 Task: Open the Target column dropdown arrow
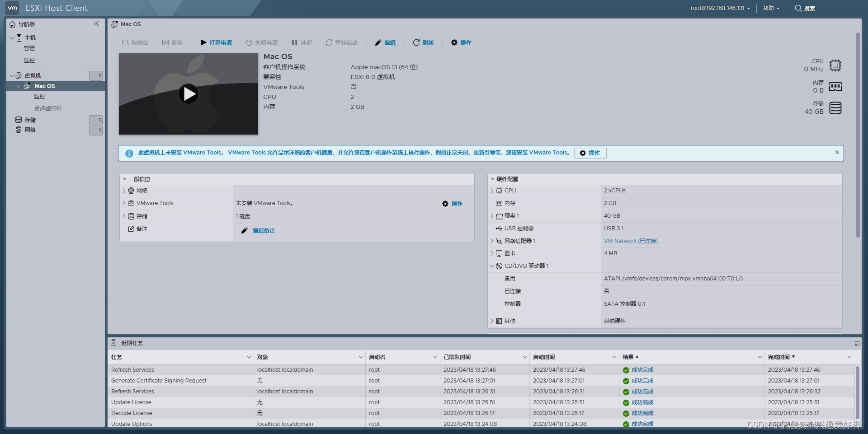click(361, 357)
